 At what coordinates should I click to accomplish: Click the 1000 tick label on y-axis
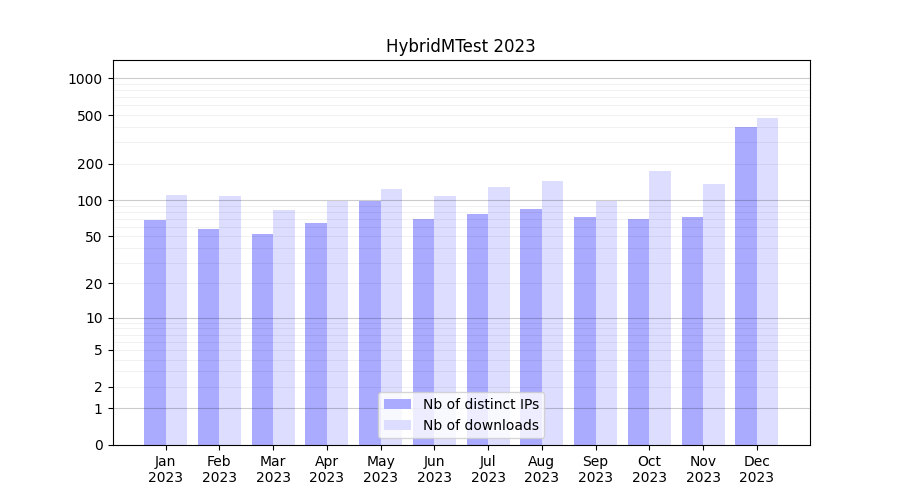[x=87, y=79]
